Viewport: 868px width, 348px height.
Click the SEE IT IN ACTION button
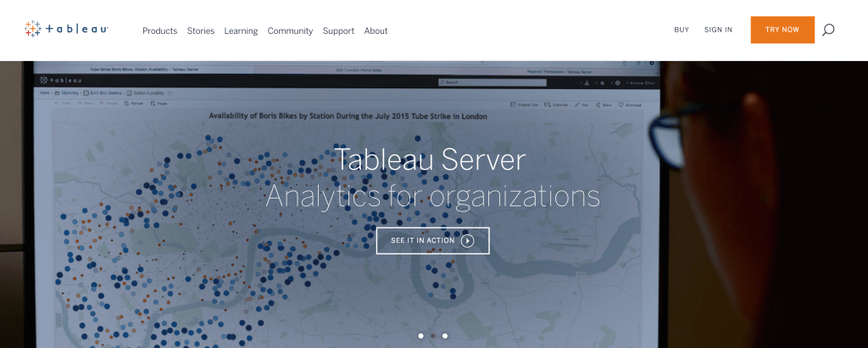click(x=433, y=240)
